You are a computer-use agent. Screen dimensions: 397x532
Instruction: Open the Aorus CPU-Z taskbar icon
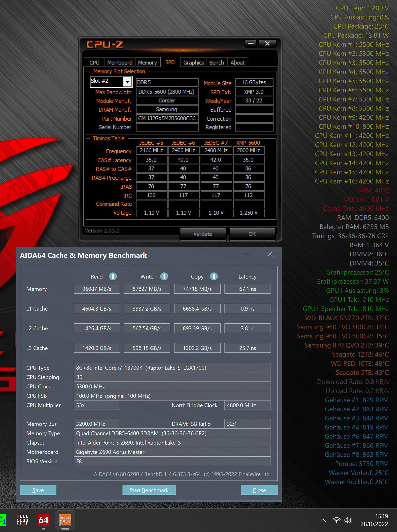[x=65, y=520]
